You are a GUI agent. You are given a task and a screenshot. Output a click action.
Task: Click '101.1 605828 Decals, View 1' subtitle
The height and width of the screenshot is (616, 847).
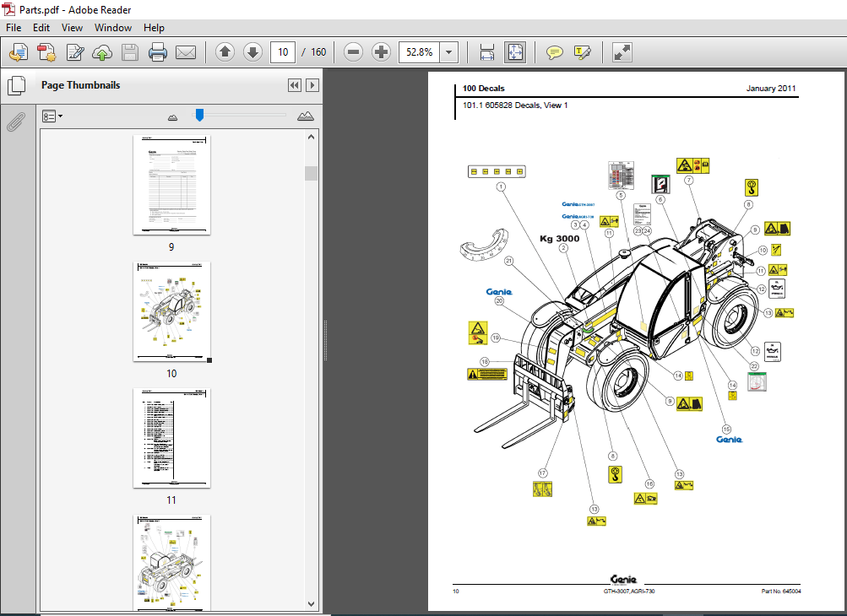[x=515, y=105]
